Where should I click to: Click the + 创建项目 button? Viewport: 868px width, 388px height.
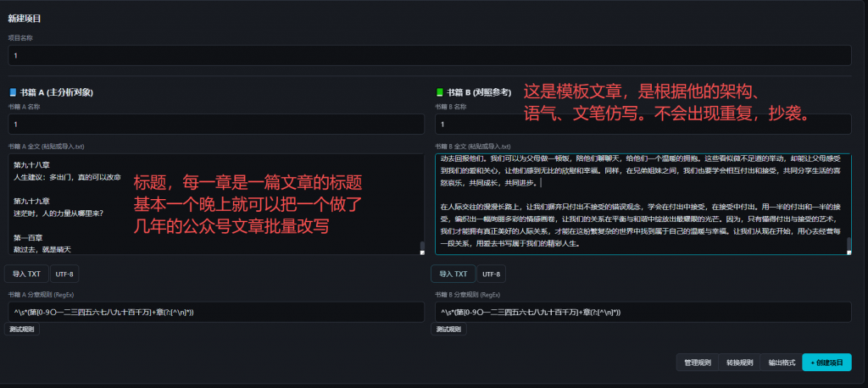(x=826, y=363)
